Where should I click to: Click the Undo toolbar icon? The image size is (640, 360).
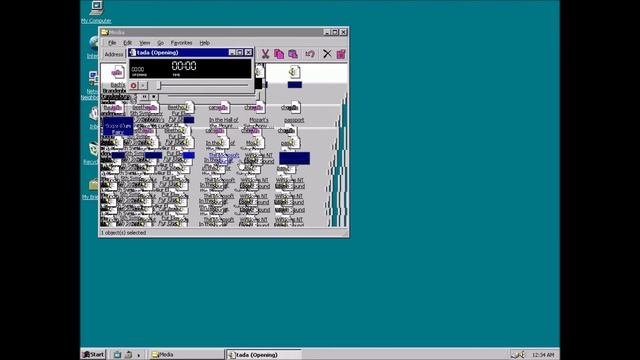click(x=310, y=54)
